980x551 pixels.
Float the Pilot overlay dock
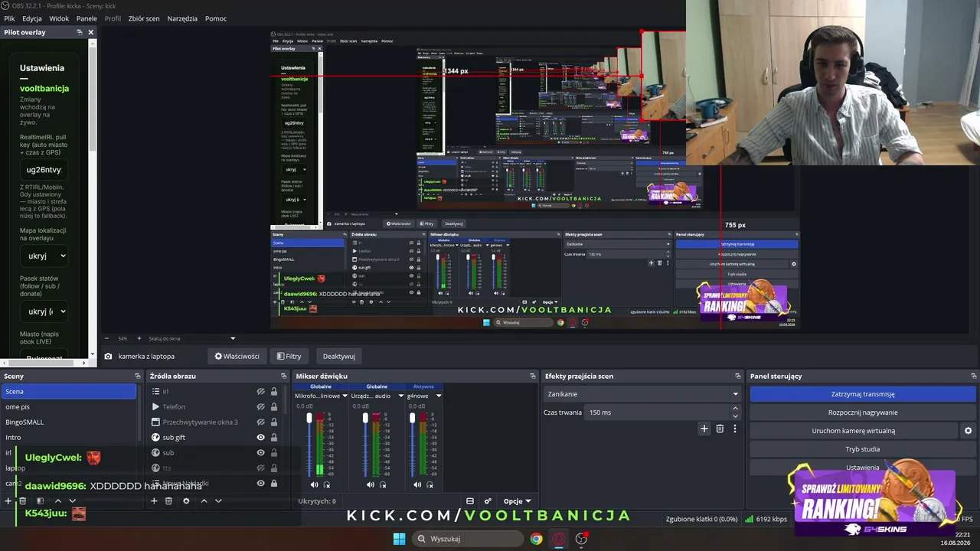coord(79,32)
